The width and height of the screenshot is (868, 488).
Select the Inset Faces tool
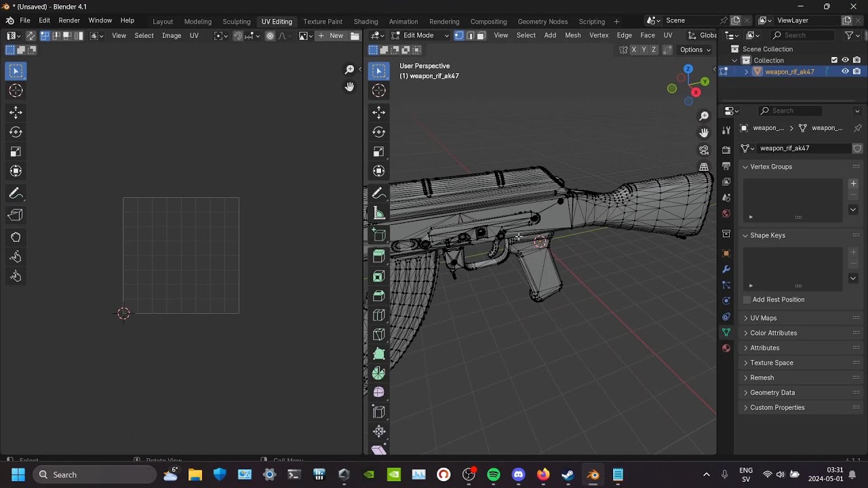[379, 276]
